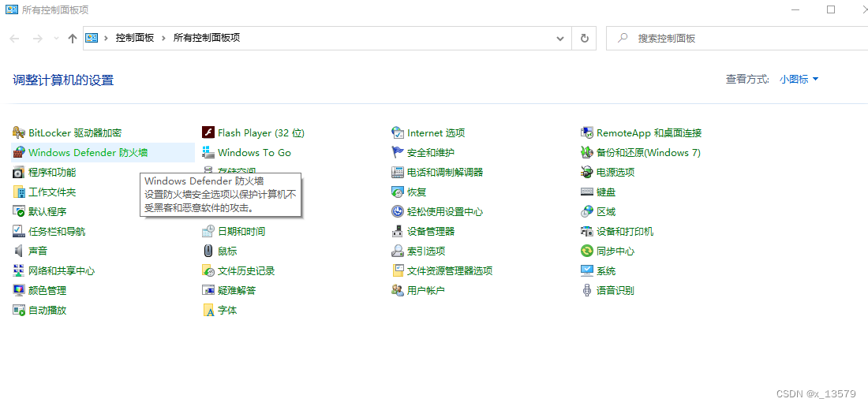
Task: Open the 恢复 recovery icon
Action: click(398, 192)
